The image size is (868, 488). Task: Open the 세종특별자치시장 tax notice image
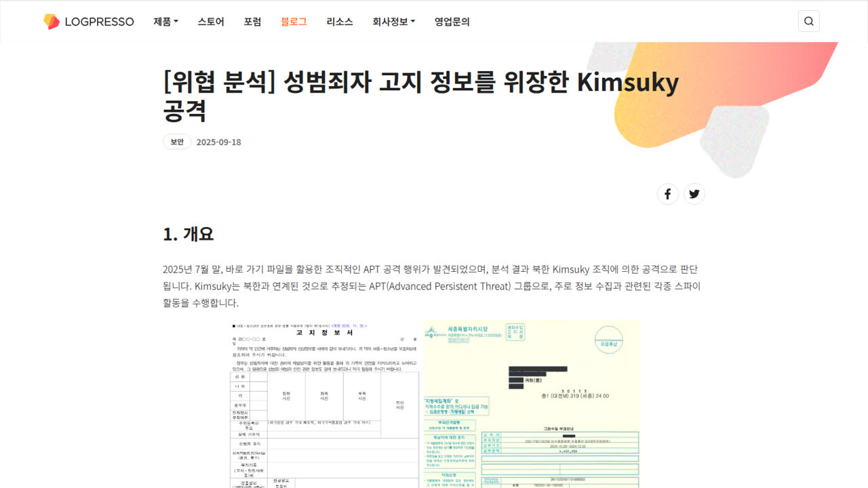point(532,404)
